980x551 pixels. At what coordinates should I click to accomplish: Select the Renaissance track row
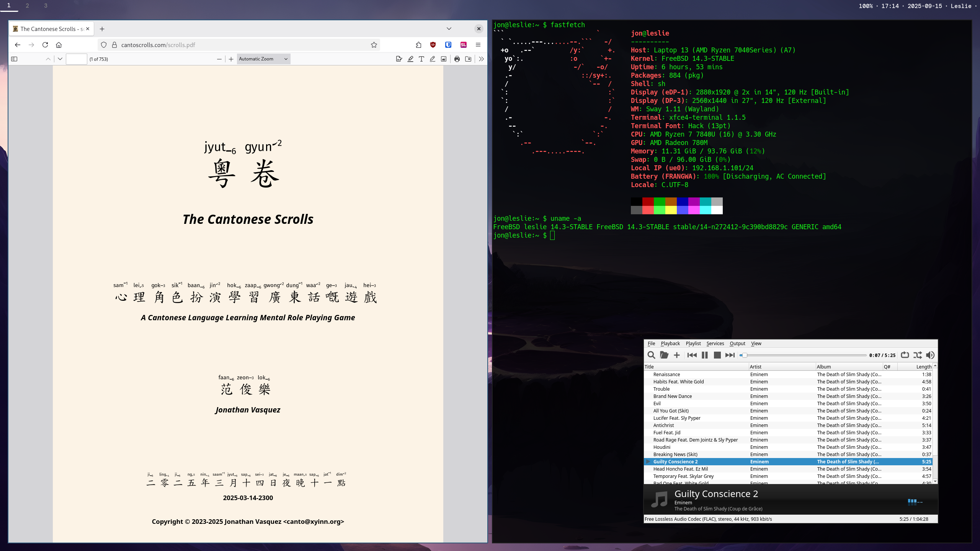point(788,375)
